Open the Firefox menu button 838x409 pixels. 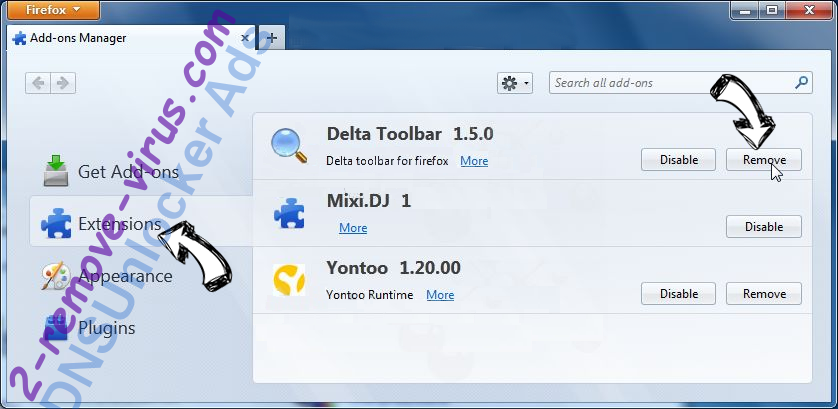click(x=53, y=10)
